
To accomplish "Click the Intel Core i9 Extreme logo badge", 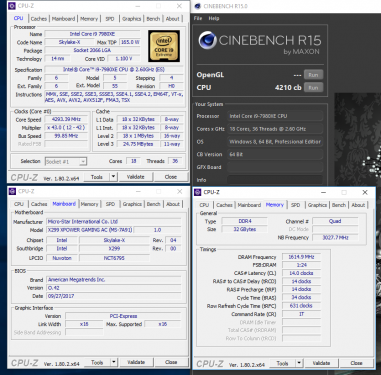I will pyautogui.click(x=164, y=46).
